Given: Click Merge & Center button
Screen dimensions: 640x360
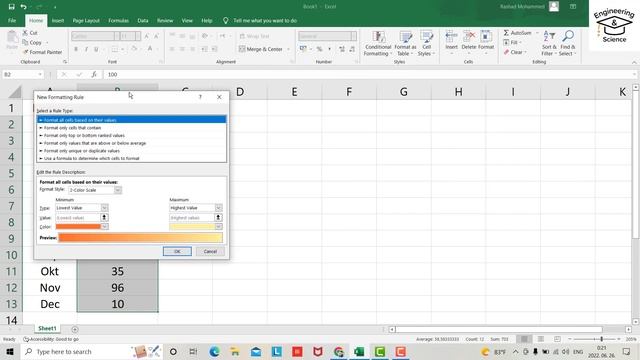Looking at the screenshot, I should [x=261, y=49].
